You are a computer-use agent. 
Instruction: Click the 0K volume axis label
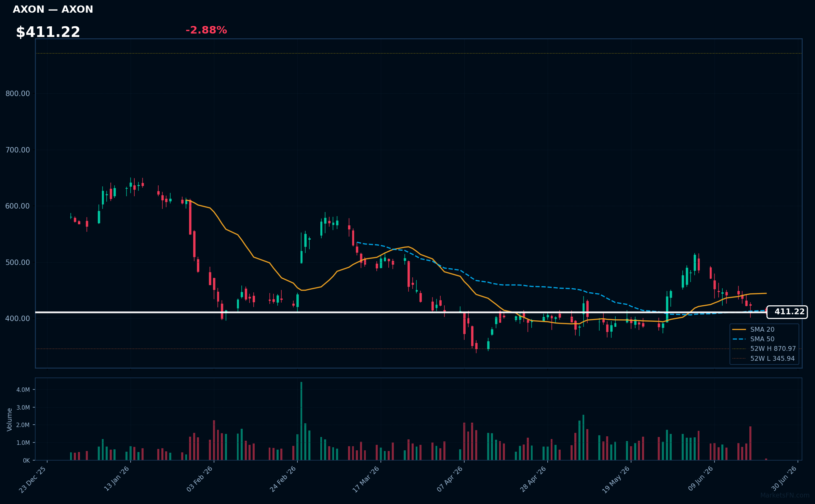point(26,461)
